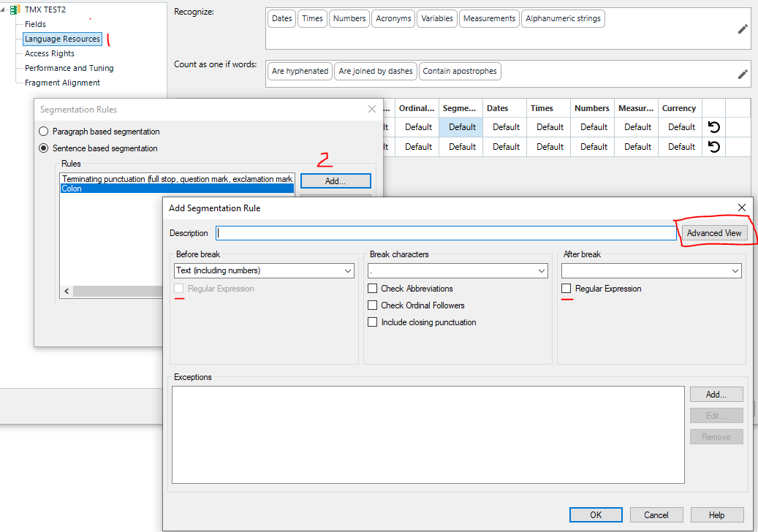Select Sentence based segmentation radio button
The image size is (758, 532).
44,148
